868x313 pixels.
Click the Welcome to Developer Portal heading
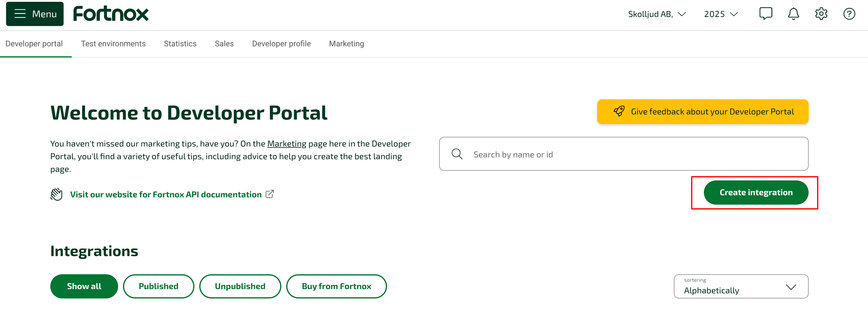tap(189, 113)
